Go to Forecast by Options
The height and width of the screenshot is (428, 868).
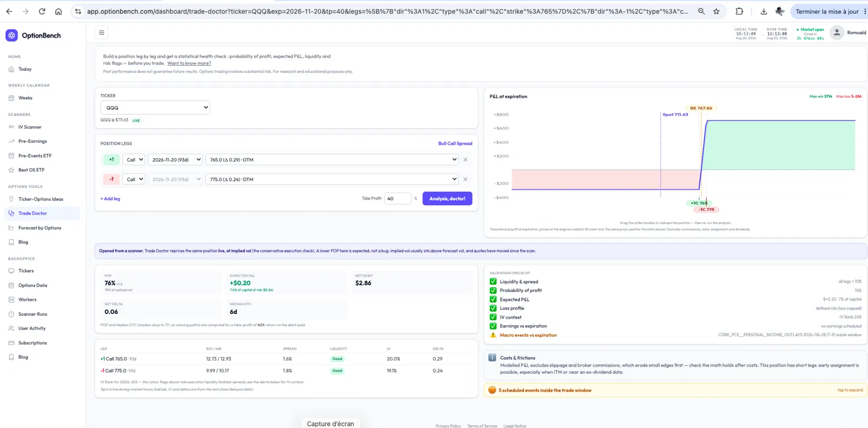(x=40, y=228)
